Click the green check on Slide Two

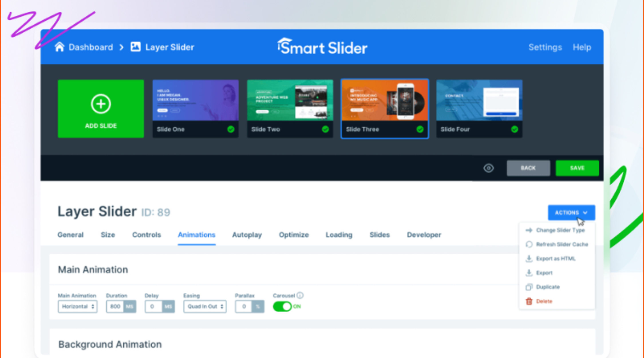click(325, 129)
